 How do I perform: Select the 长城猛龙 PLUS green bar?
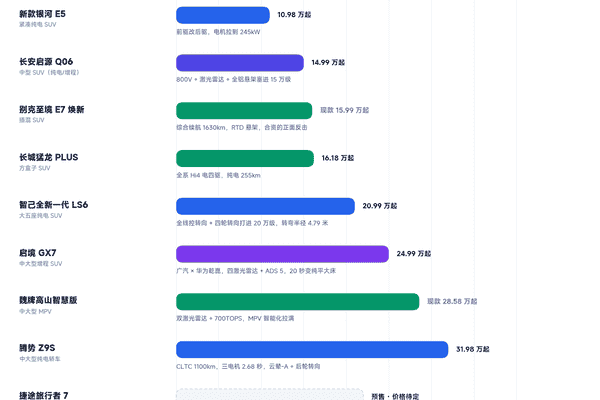[245, 158]
